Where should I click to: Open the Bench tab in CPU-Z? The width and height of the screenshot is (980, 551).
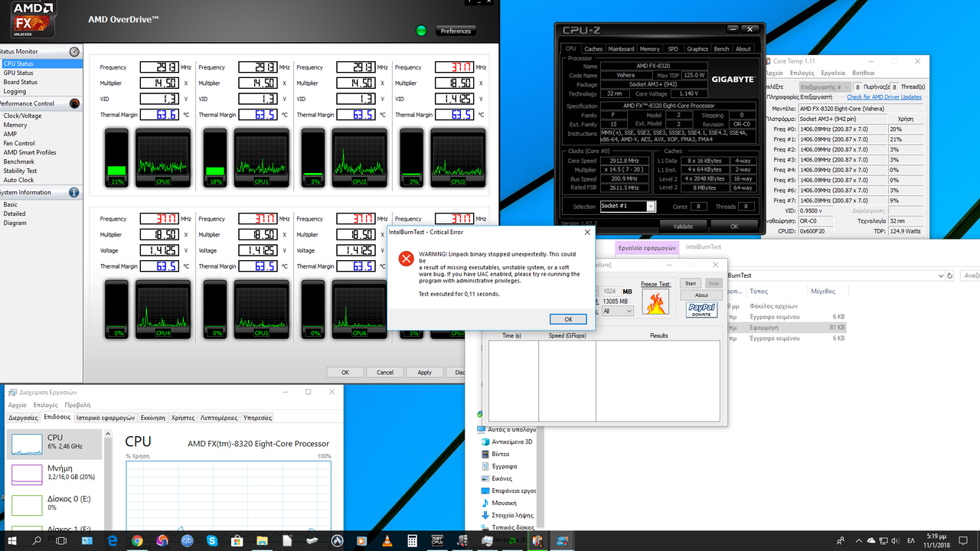point(721,49)
